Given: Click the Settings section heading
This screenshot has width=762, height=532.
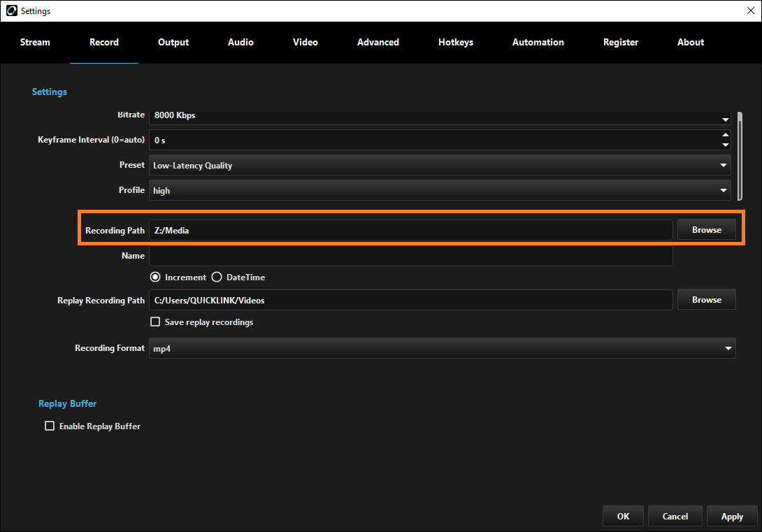Looking at the screenshot, I should tap(50, 92).
